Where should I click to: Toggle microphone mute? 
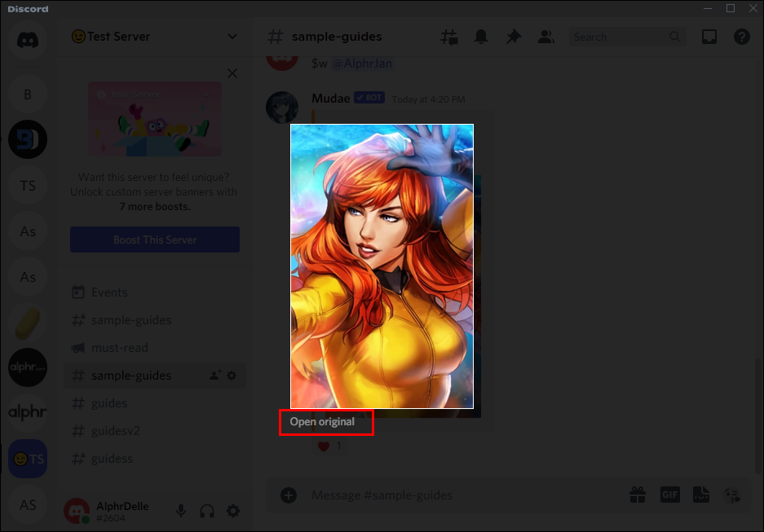(181, 511)
